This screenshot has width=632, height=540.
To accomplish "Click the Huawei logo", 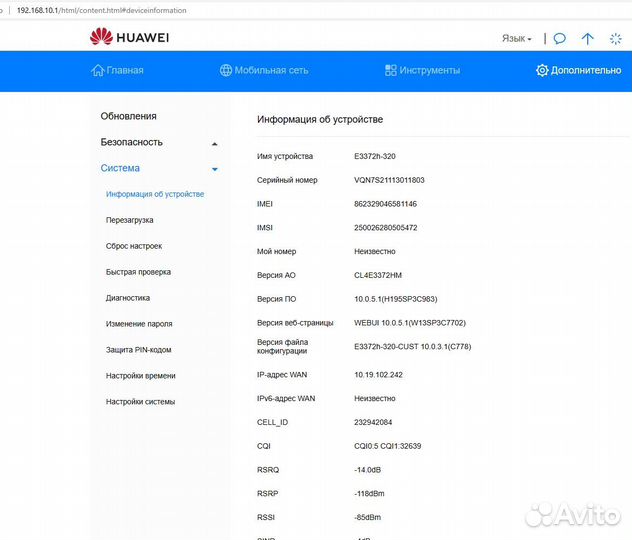I will pyautogui.click(x=129, y=37).
